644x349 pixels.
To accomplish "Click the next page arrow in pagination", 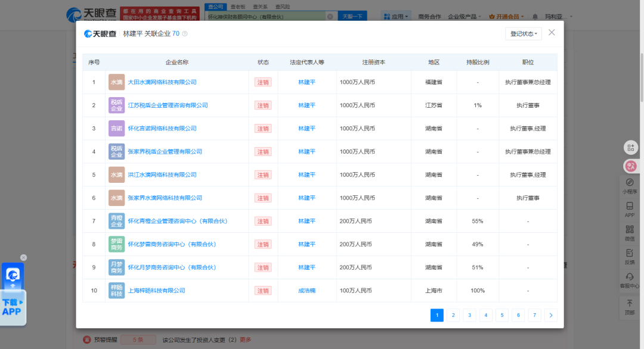I will (x=551, y=315).
